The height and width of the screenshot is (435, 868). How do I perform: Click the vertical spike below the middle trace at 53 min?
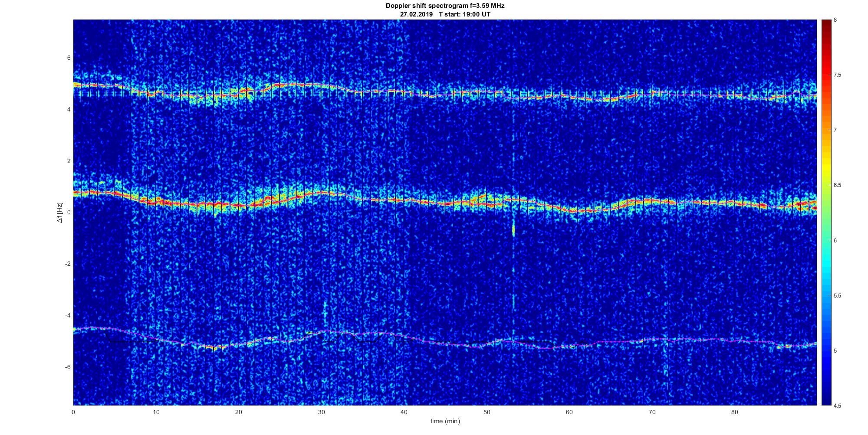pyautogui.click(x=513, y=229)
